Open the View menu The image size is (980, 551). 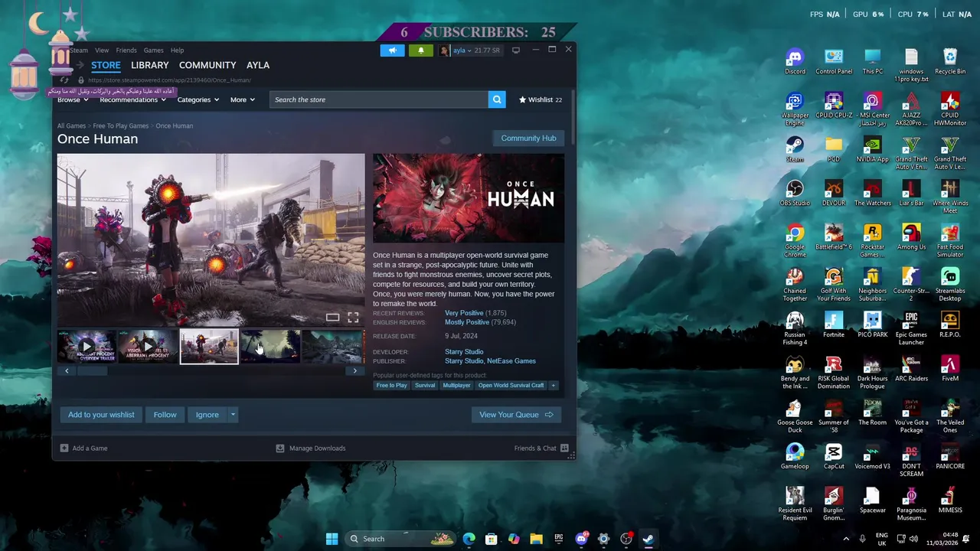pos(102,51)
